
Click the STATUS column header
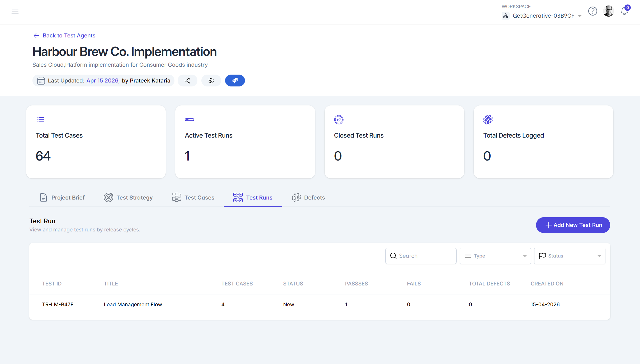click(293, 284)
